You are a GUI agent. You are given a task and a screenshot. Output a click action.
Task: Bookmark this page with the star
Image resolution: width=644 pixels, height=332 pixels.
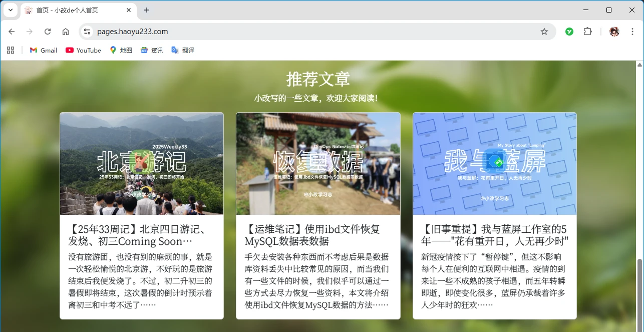pos(544,32)
